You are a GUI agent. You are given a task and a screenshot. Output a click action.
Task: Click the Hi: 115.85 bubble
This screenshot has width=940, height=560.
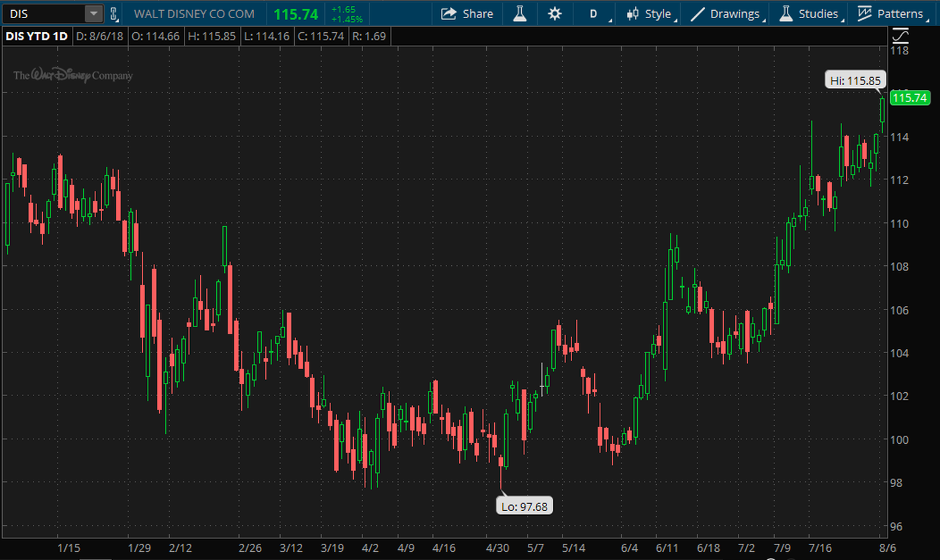click(855, 80)
